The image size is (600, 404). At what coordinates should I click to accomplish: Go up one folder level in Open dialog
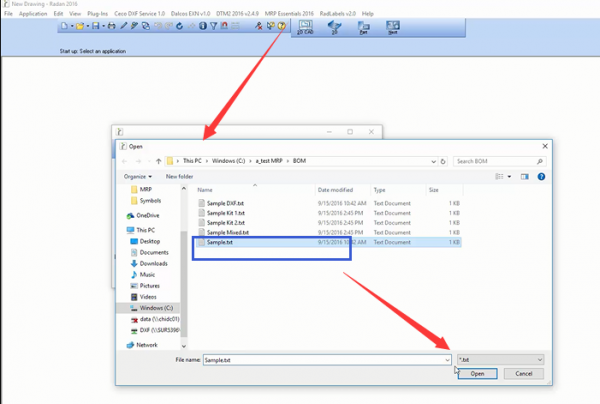(x=158, y=161)
